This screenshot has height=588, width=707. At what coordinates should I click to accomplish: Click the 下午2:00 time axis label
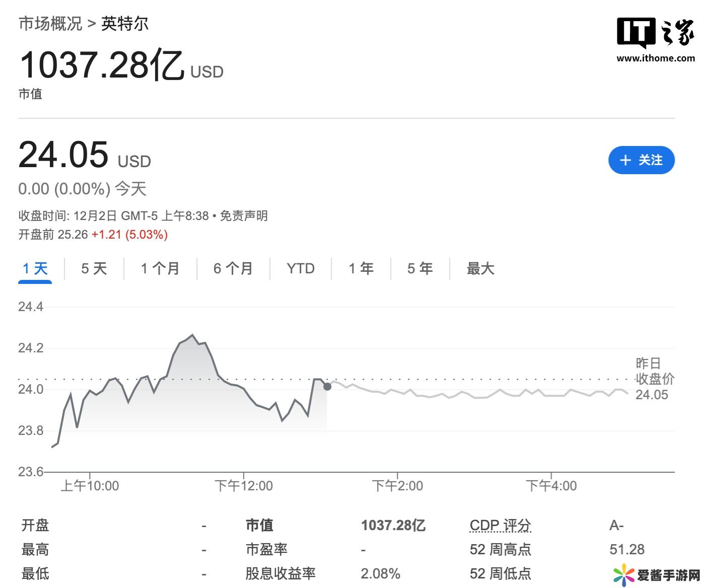pyautogui.click(x=397, y=486)
